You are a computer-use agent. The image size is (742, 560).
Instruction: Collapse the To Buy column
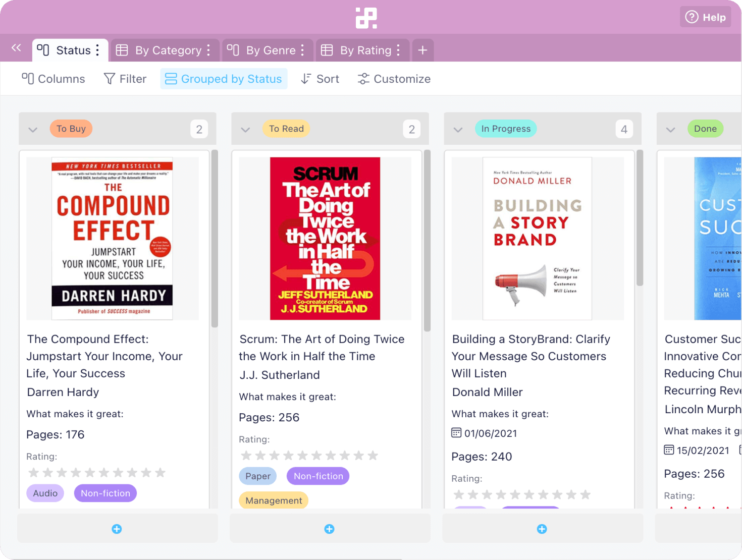coord(33,129)
